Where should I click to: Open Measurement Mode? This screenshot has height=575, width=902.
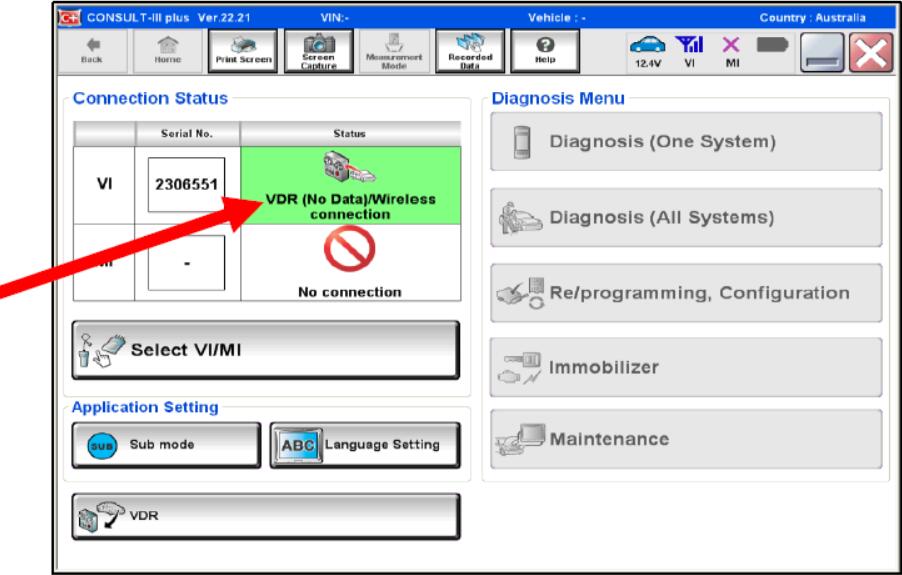(x=394, y=51)
